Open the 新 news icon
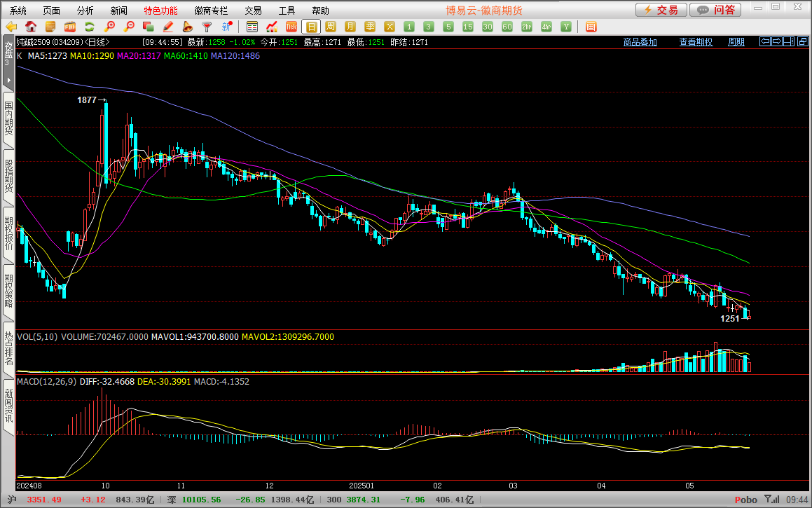 tap(227, 27)
